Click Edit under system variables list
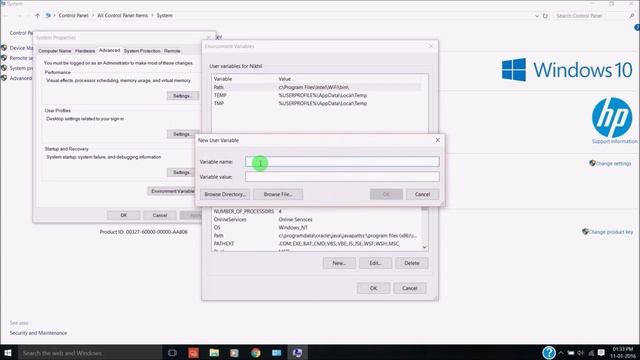This screenshot has width=640, height=360. click(376, 263)
